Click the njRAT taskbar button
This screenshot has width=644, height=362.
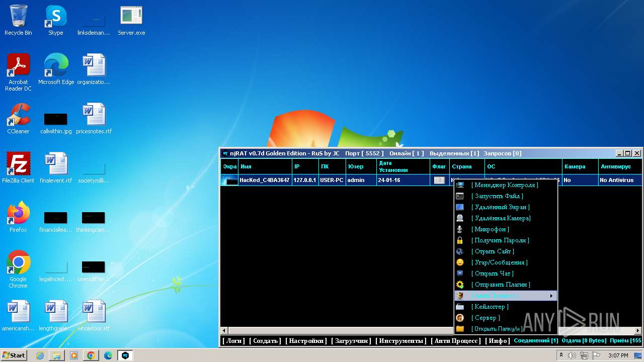[125, 355]
